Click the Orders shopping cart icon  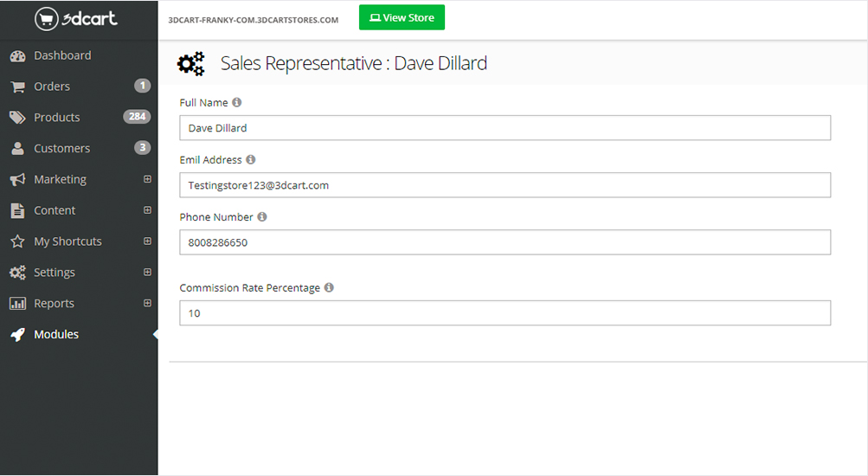point(17,87)
